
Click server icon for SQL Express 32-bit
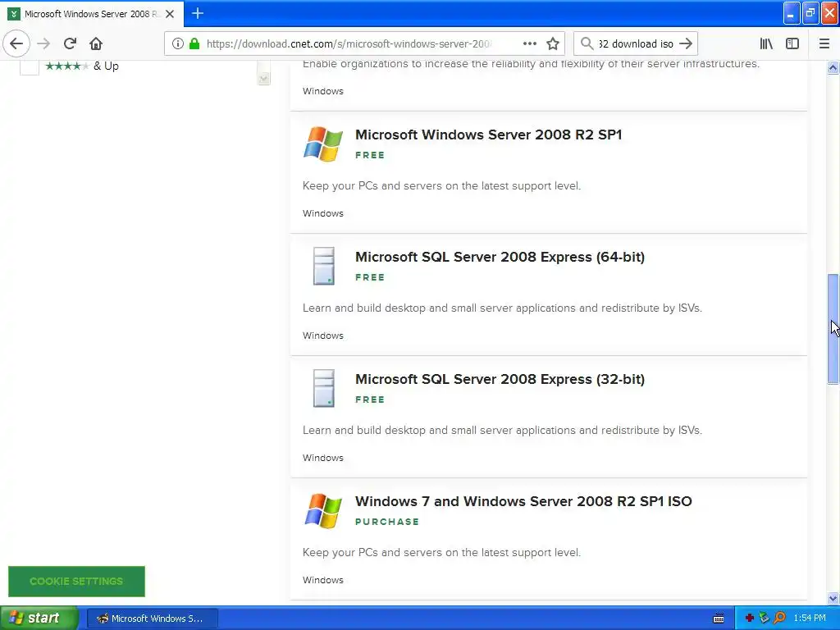click(x=323, y=388)
